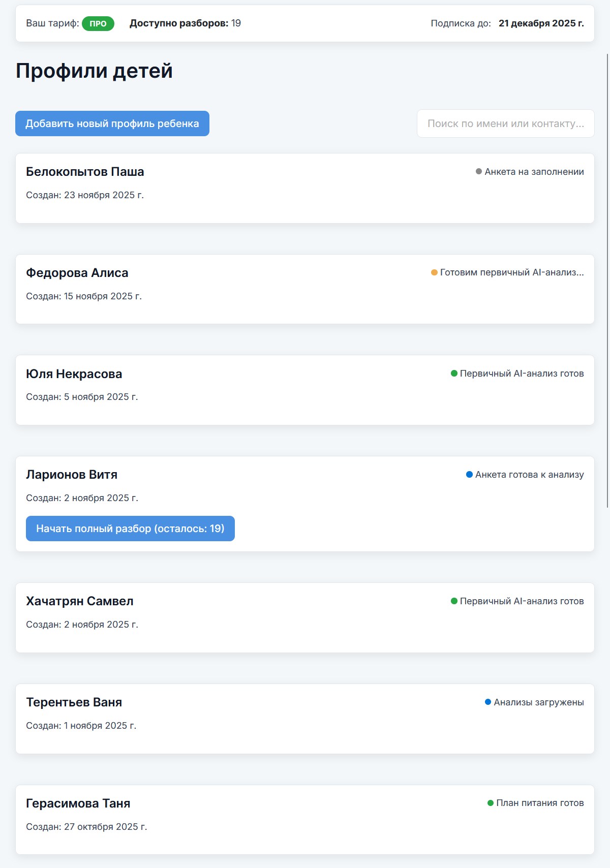Click the 'План питания готов' status label
The width and height of the screenshot is (610, 868).
pyautogui.click(x=540, y=803)
